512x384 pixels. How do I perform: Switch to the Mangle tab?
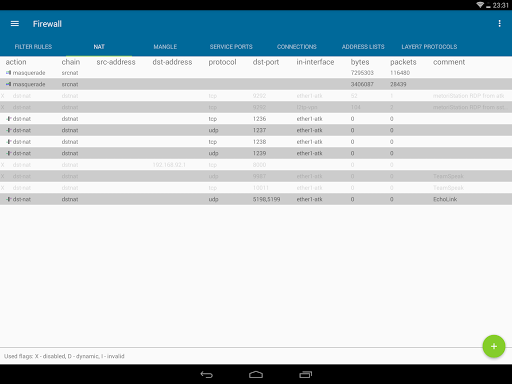coord(165,47)
